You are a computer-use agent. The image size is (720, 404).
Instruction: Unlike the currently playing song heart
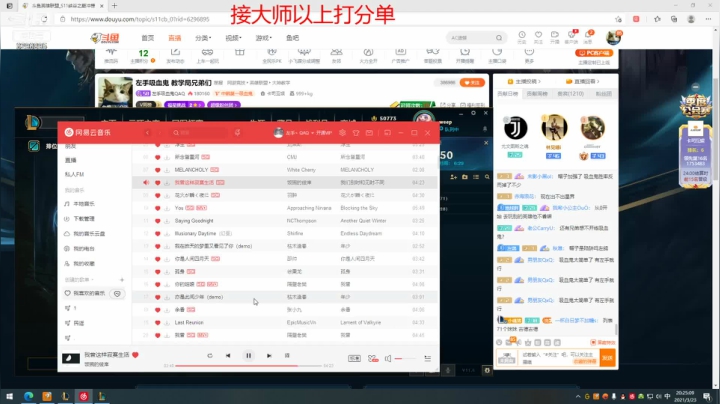(135, 355)
